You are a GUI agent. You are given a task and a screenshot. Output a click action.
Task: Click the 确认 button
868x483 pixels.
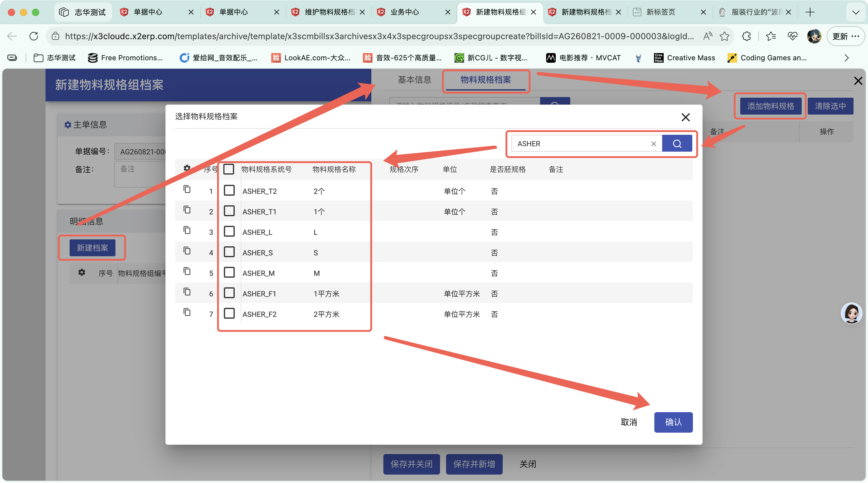[x=673, y=422]
